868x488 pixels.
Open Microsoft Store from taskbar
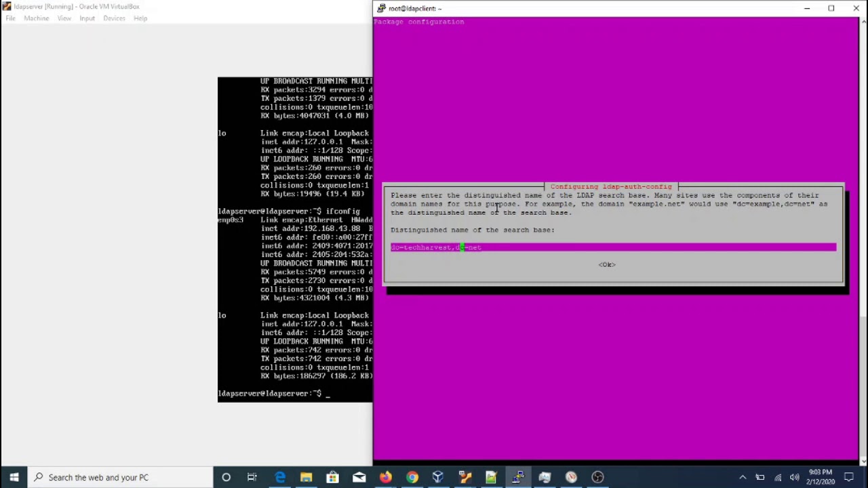tap(332, 477)
